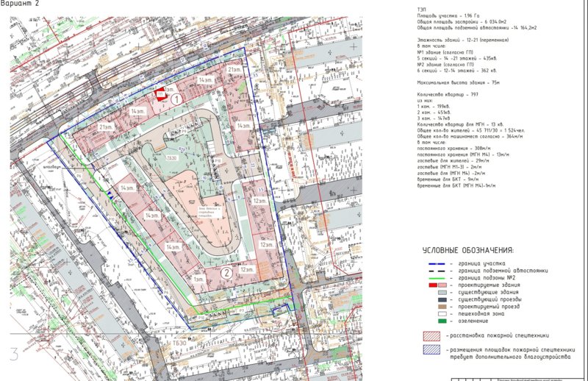Click the 'ТЭП' heading in the info text

coord(420,10)
